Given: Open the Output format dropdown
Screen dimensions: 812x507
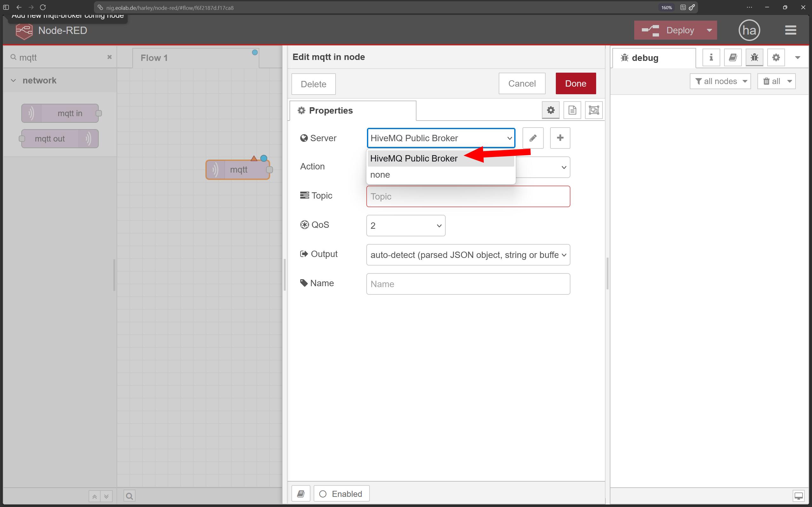Looking at the screenshot, I should click(x=468, y=255).
